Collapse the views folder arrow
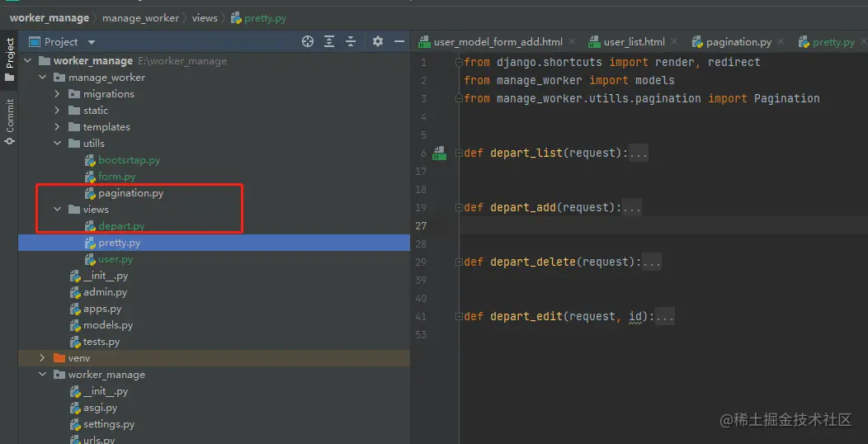The width and height of the screenshot is (868, 444). 58,210
